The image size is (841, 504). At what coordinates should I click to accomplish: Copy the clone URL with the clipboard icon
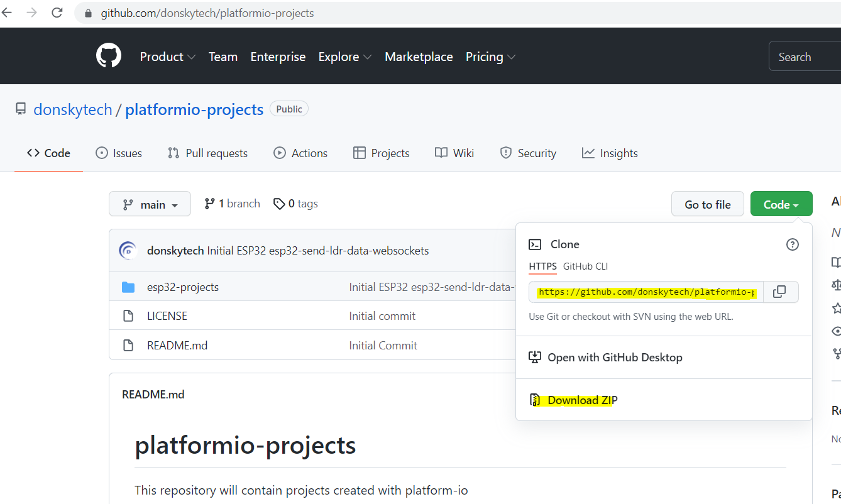coord(779,292)
